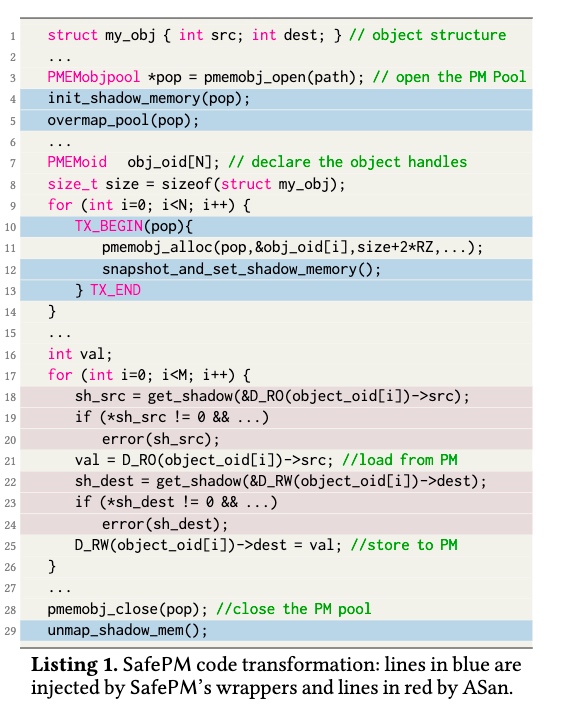570x708 pixels.
Task: Click line number 29 in the gutter
Action: point(10,631)
